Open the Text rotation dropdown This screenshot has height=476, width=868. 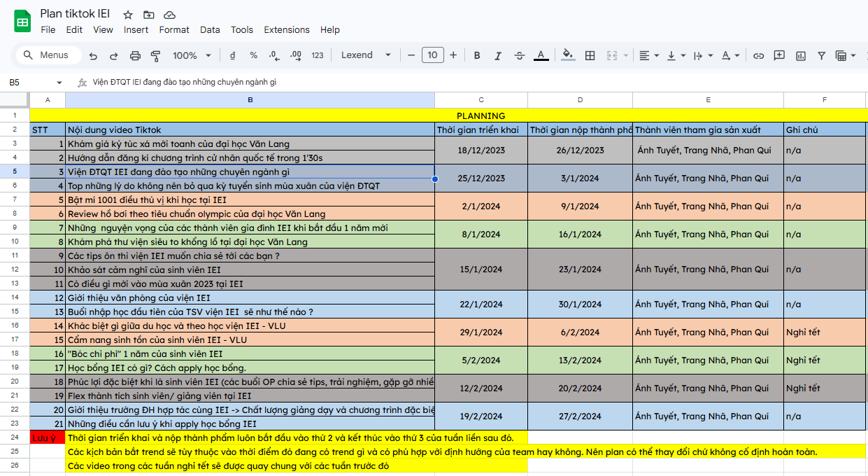point(730,55)
